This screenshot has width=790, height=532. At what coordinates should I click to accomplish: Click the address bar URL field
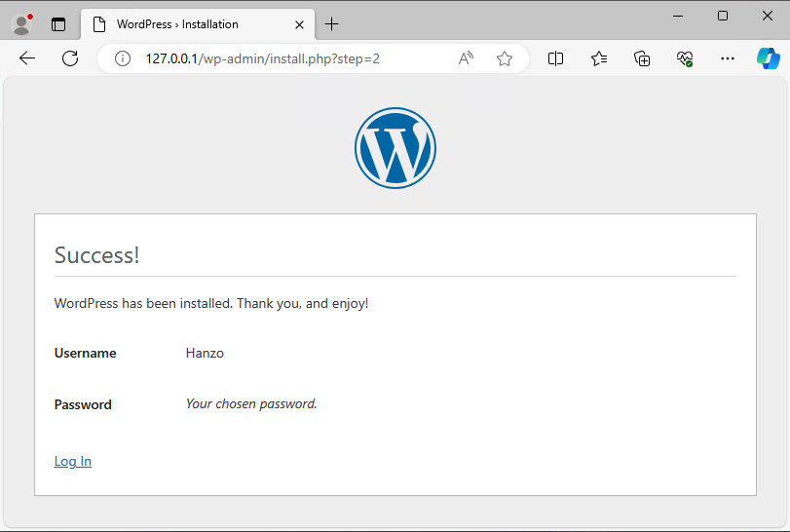(x=292, y=58)
